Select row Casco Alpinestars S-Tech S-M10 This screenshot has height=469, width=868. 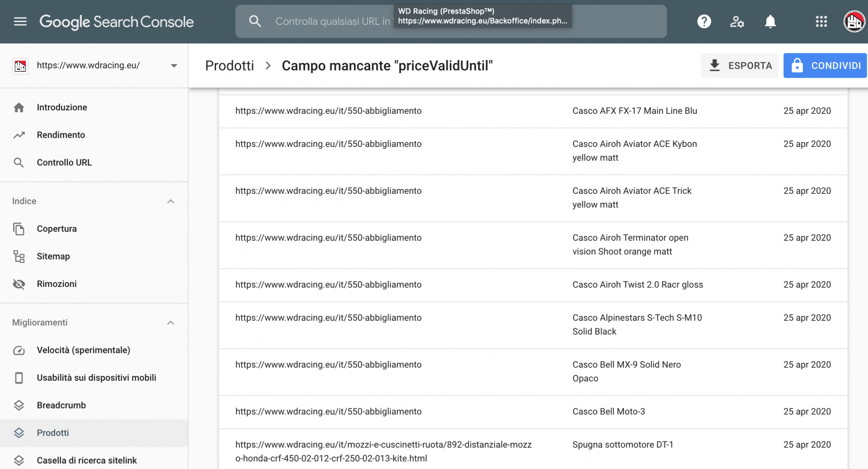pyautogui.click(x=533, y=325)
